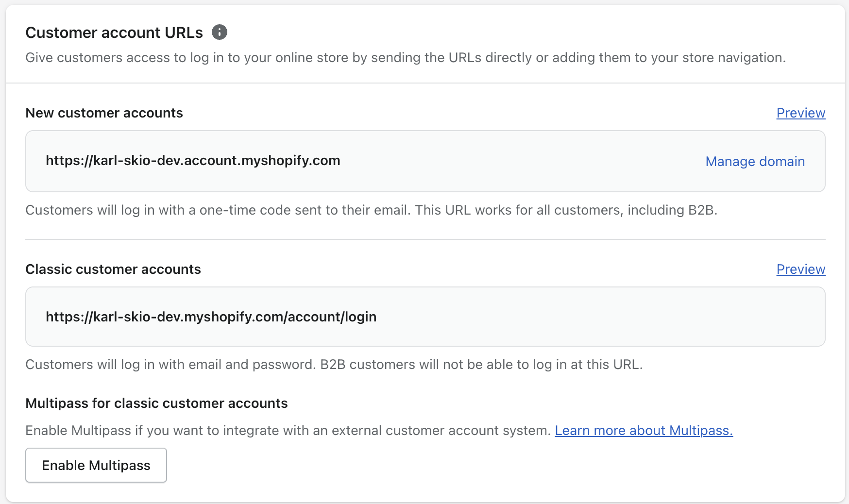Click the Classic customer accounts heading
Image resolution: width=849 pixels, height=504 pixels.
(113, 269)
